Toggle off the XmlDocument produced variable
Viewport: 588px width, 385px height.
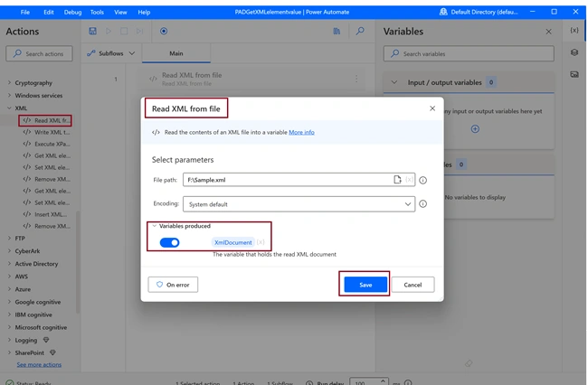pyautogui.click(x=169, y=243)
